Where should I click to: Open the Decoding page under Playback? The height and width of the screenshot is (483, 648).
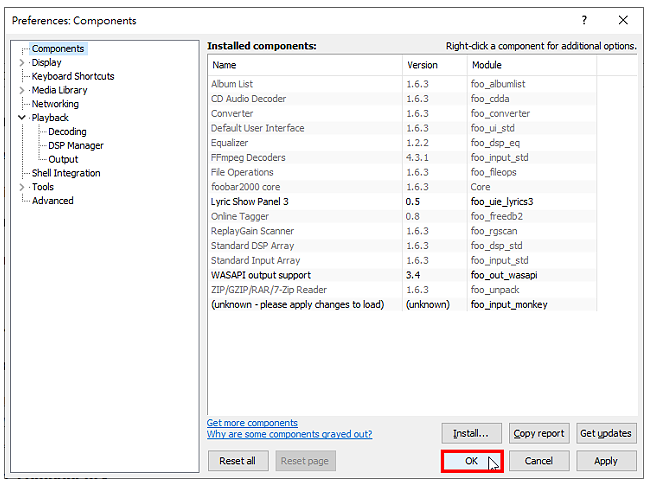67,132
